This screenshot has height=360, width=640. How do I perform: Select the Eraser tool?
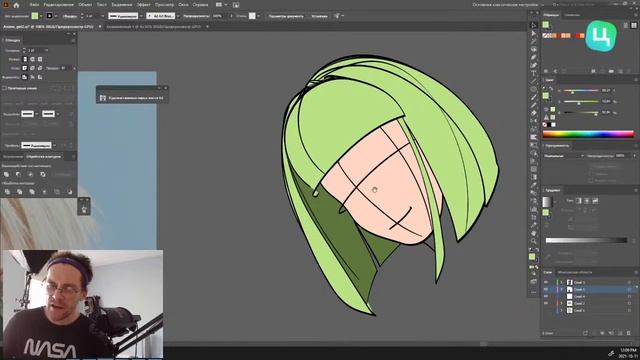click(x=533, y=113)
